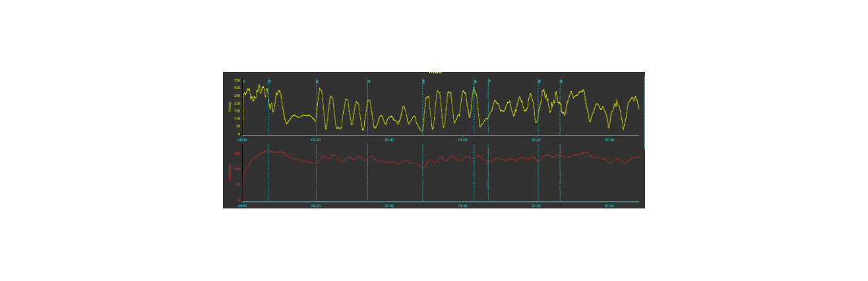Click the Power y-axis label
Screen dimensions: 868x281
coord(230,106)
